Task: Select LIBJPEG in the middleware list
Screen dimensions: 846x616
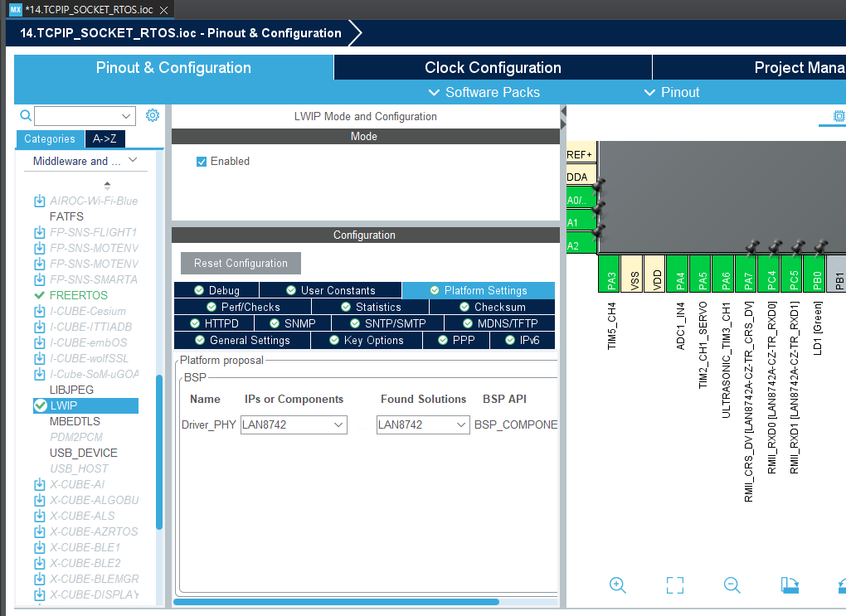Action: coord(72,390)
